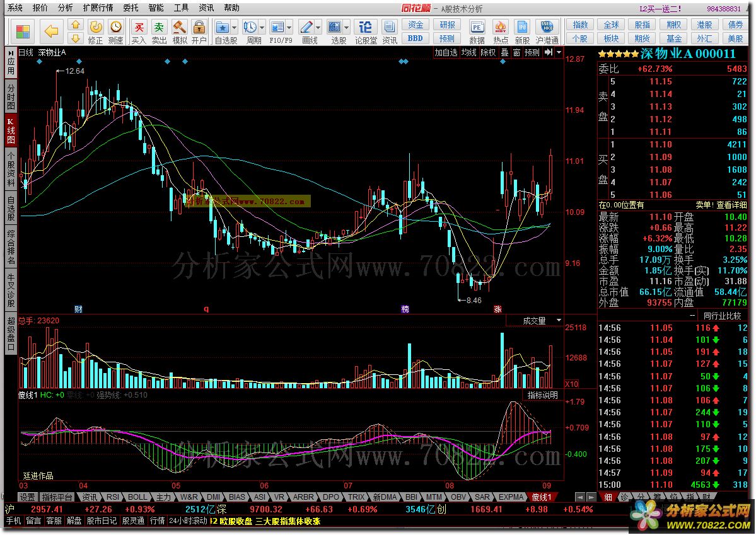756x535 pixels.
Task: Click the 加自选 button
Action: tap(446, 52)
